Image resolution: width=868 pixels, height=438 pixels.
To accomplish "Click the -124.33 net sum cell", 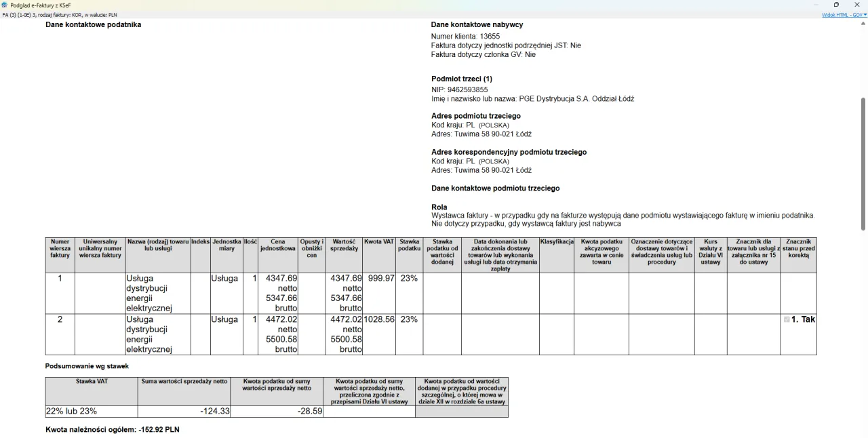I will pyautogui.click(x=214, y=411).
